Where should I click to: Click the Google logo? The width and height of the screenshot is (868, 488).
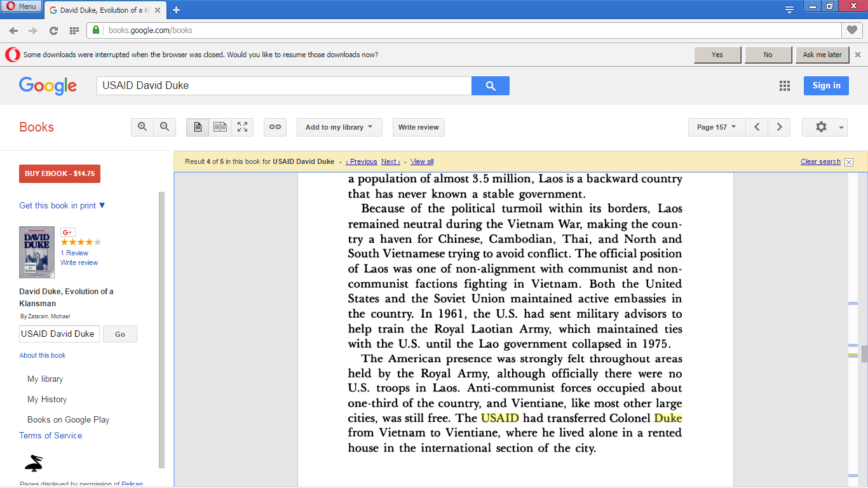point(48,86)
